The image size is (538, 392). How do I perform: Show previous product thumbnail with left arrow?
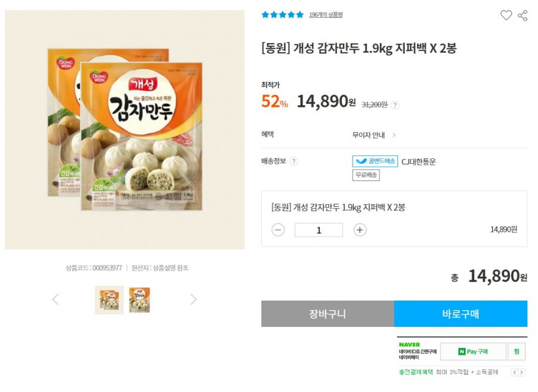coord(56,299)
